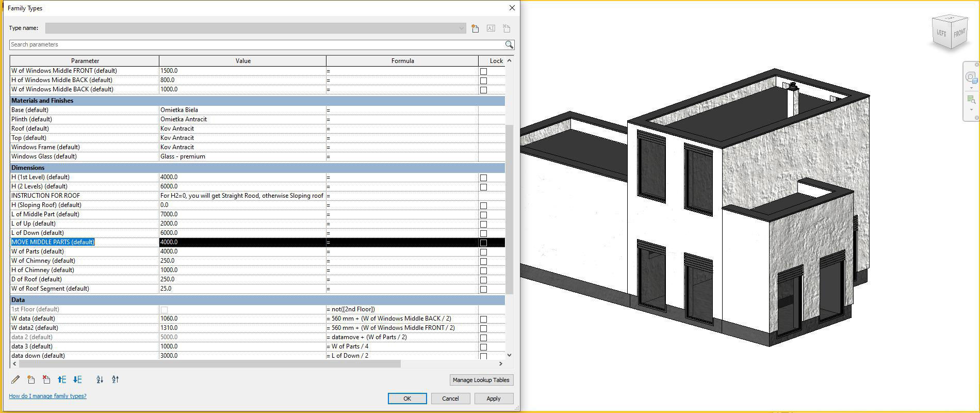Click the OK button
The height and width of the screenshot is (413, 980).
coord(407,399)
